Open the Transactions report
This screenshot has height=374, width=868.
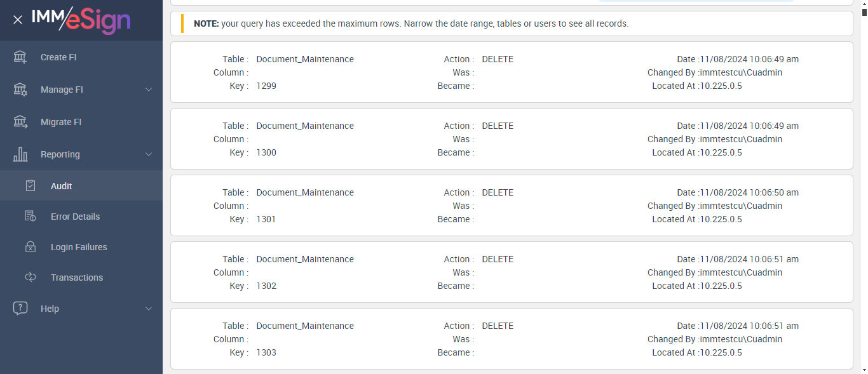76,277
